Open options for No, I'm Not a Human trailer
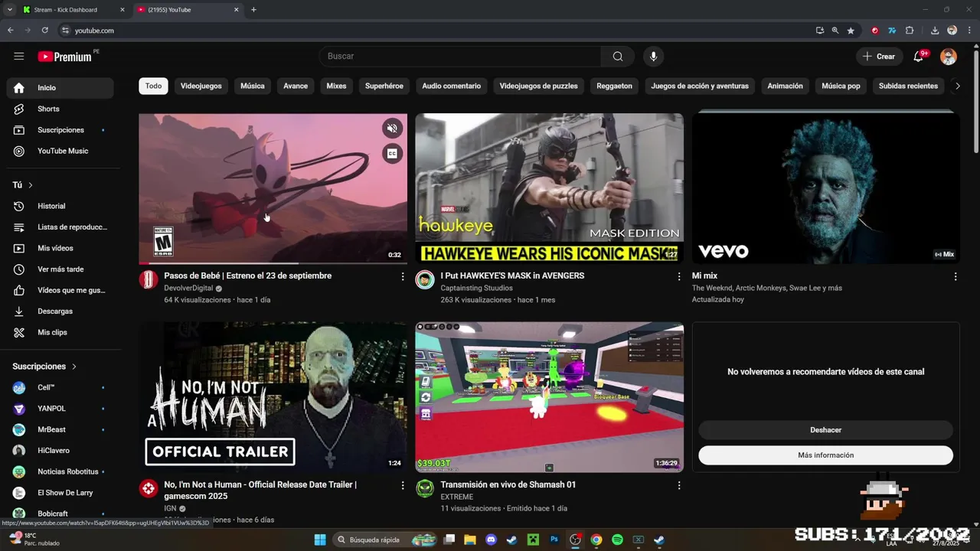 pyautogui.click(x=403, y=485)
